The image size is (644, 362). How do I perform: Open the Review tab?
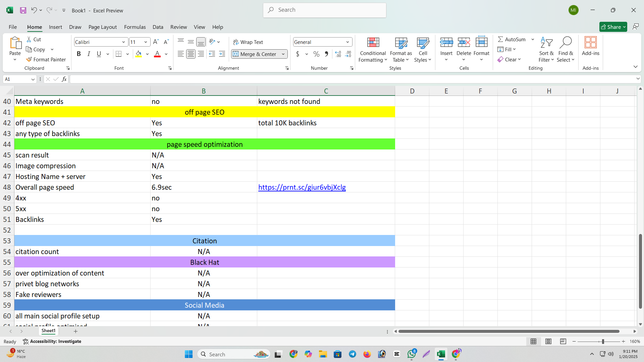click(178, 27)
